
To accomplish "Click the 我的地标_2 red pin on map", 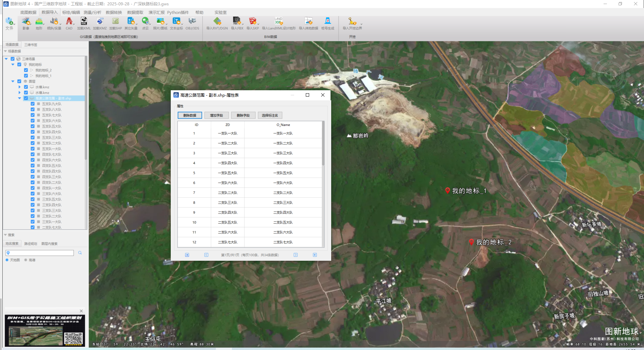I will coord(471,242).
